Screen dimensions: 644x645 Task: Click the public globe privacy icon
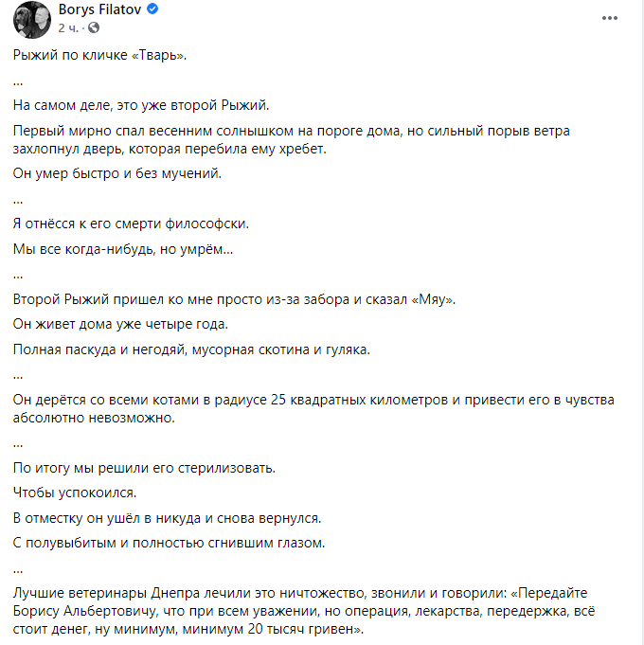tap(95, 28)
